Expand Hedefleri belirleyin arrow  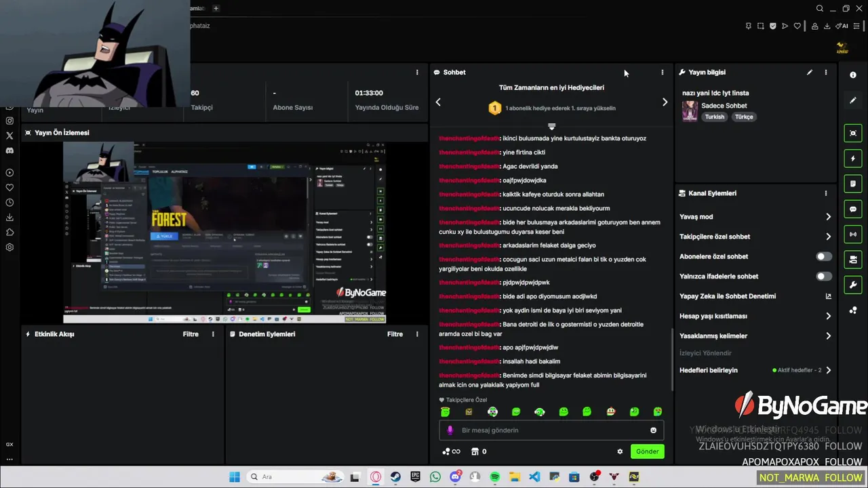(828, 370)
